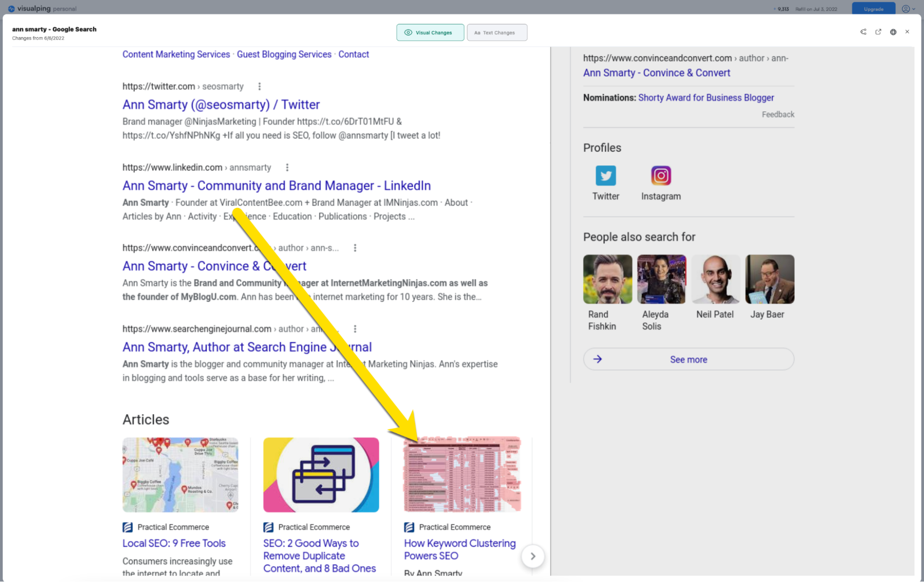The width and height of the screenshot is (924, 582).
Task: Open Local SEO map article thumbnail
Action: [180, 474]
